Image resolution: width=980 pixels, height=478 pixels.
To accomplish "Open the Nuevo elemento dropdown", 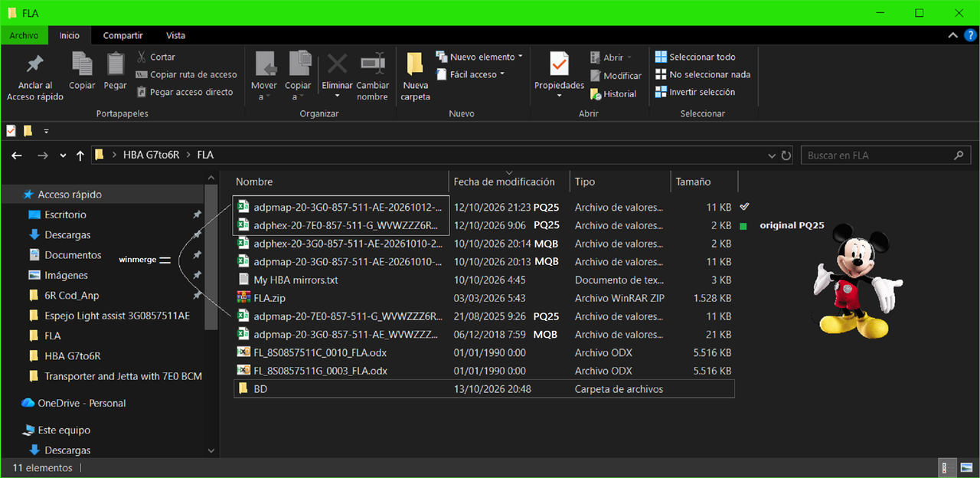I will point(479,57).
